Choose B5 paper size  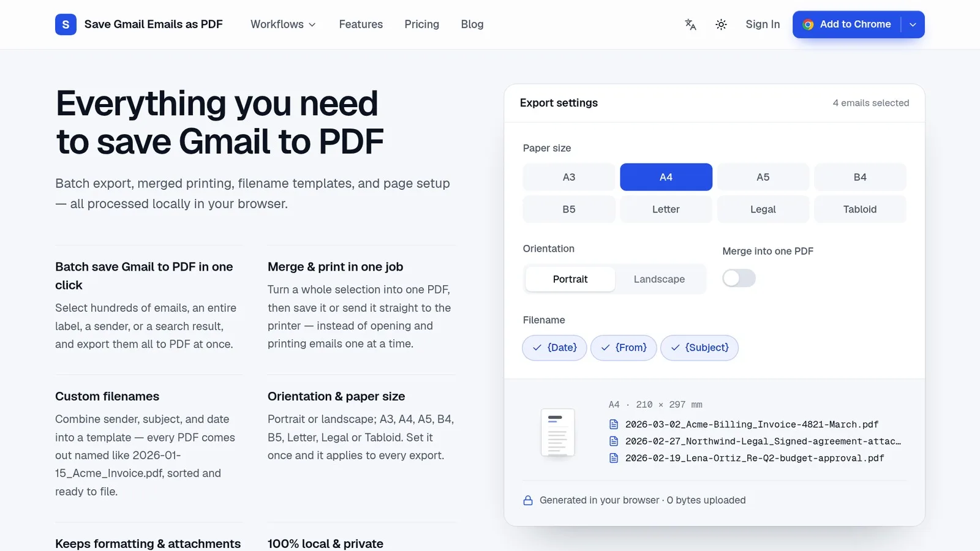pyautogui.click(x=569, y=209)
